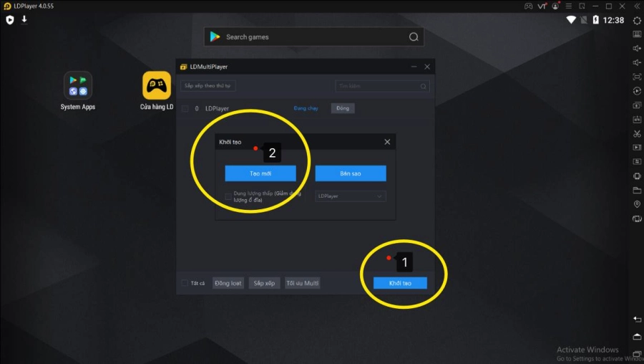644x364 pixels.
Task: Open the Cửa hàng LD store app
Action: (157, 91)
